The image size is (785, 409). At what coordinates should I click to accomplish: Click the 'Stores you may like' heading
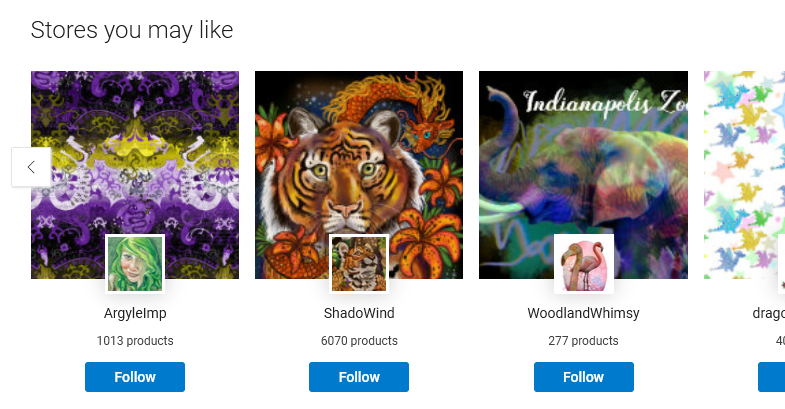132,30
